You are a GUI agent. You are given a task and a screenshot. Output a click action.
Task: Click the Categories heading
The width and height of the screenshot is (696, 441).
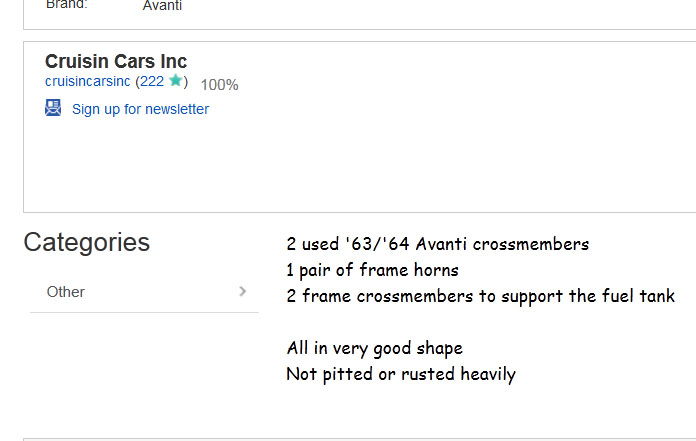(87, 242)
